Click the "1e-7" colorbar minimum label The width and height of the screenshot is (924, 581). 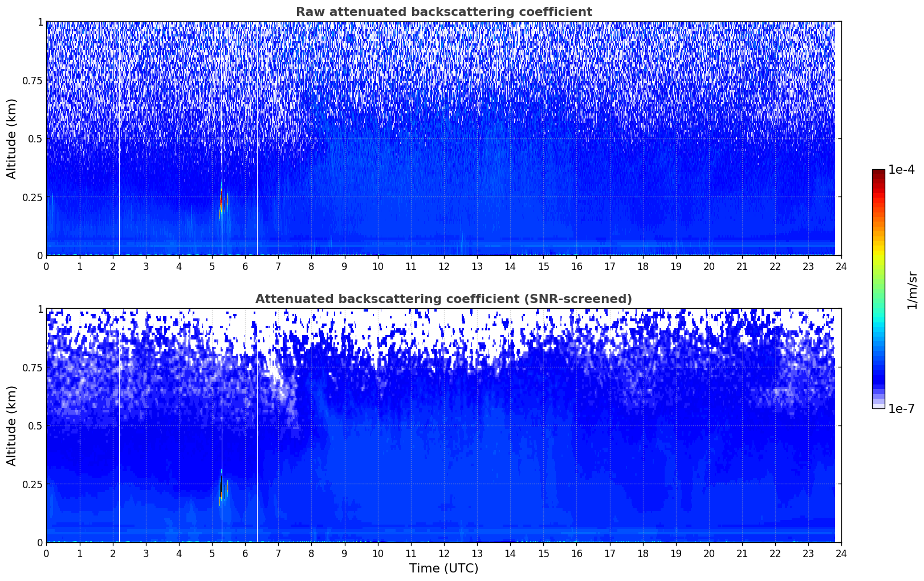tap(901, 408)
